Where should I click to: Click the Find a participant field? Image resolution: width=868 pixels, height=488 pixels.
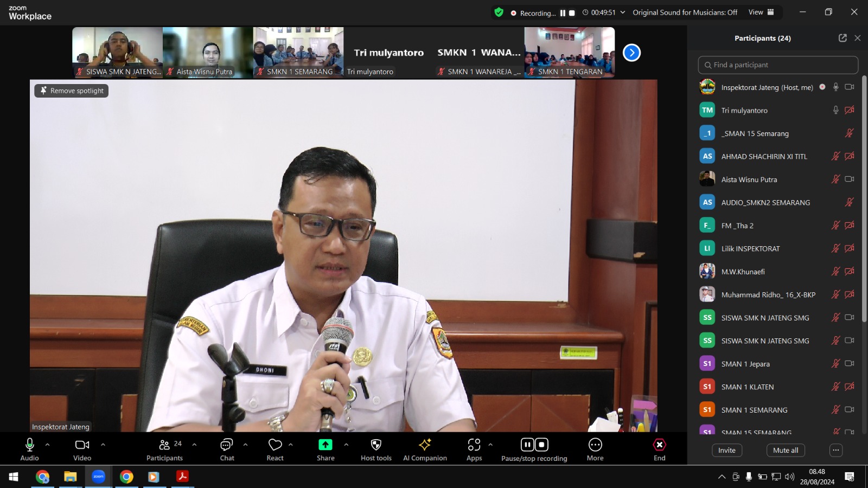(778, 65)
